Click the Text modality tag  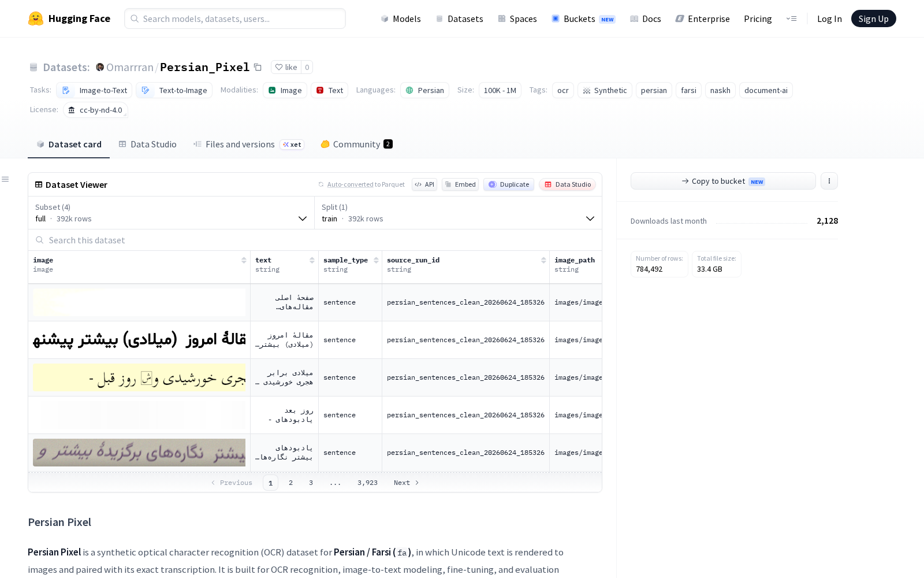tap(330, 90)
